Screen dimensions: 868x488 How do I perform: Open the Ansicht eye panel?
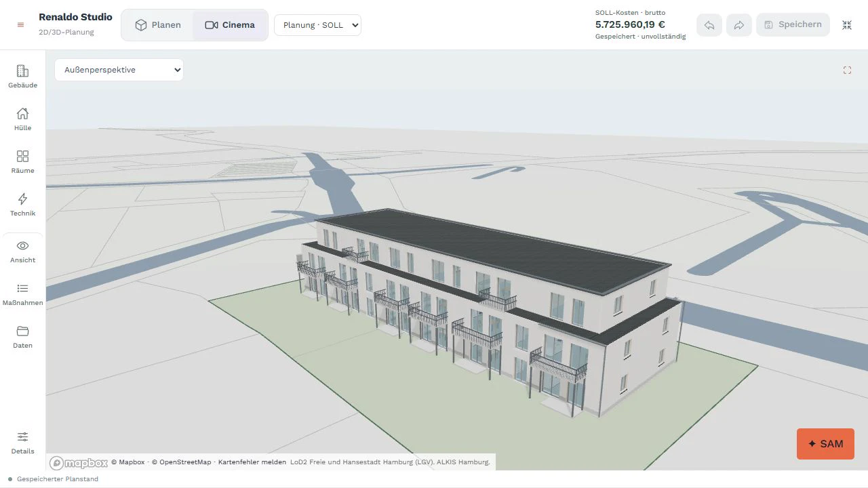[22, 251]
